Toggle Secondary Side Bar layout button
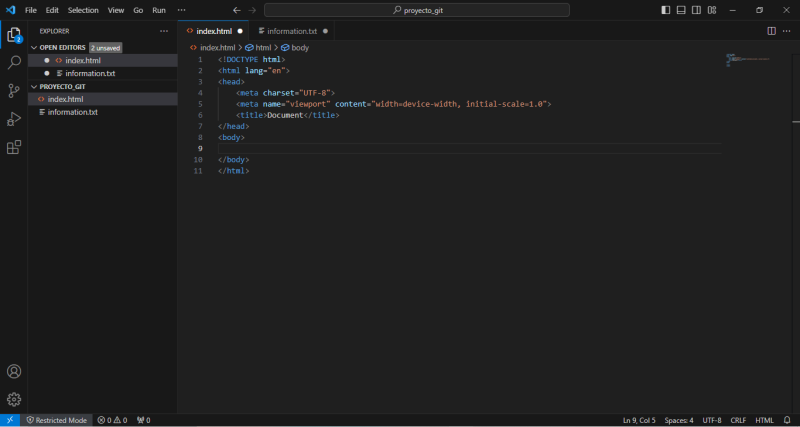This screenshot has height=427, width=800. pyautogui.click(x=696, y=10)
